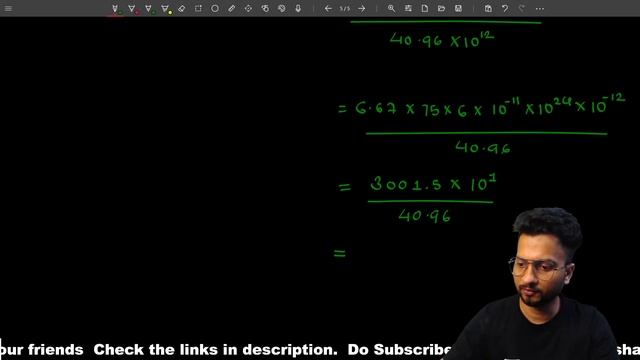Select the pen with yellow dot
The image size is (640, 360).
coord(165,9)
